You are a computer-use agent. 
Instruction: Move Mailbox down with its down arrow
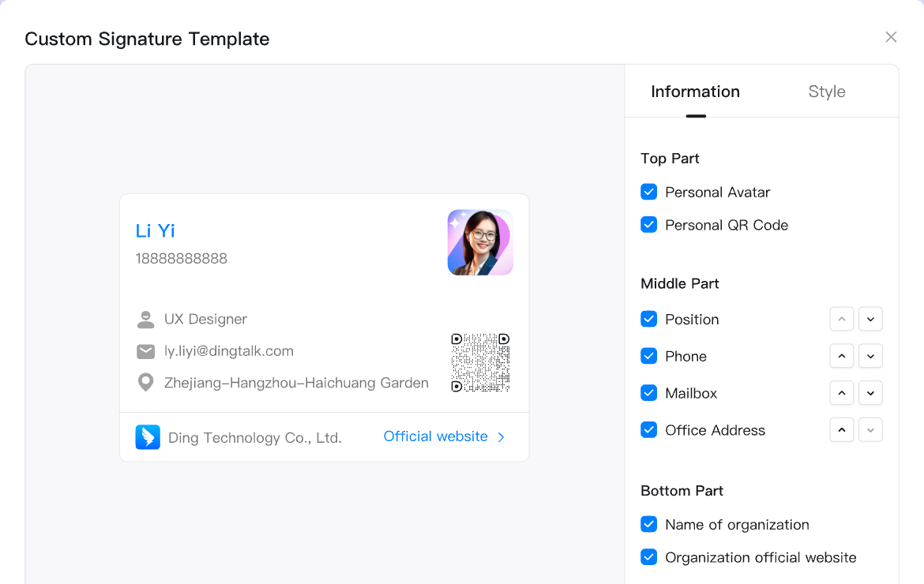pyautogui.click(x=870, y=393)
